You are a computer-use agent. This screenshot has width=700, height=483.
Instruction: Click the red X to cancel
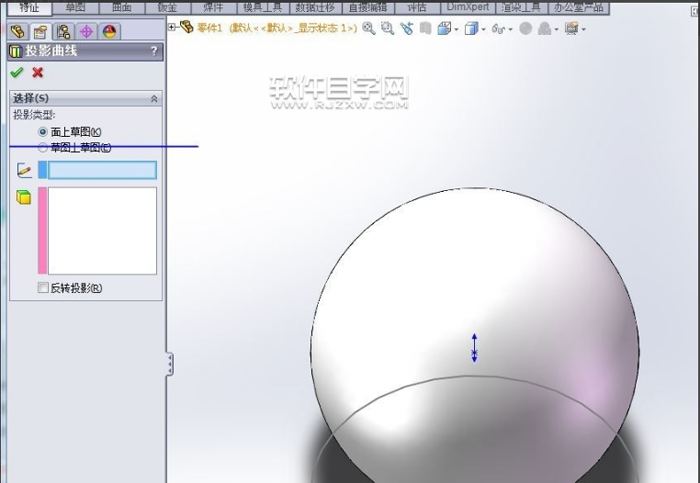click(x=38, y=72)
